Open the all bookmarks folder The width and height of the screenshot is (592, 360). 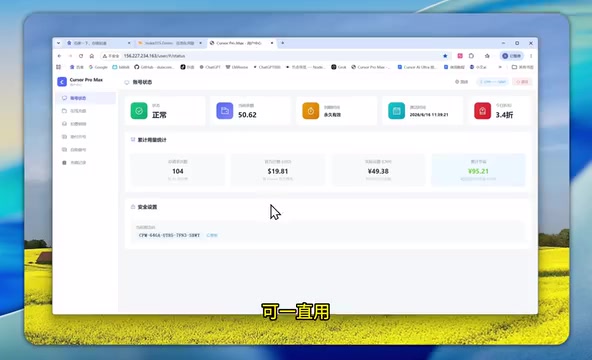[523, 67]
